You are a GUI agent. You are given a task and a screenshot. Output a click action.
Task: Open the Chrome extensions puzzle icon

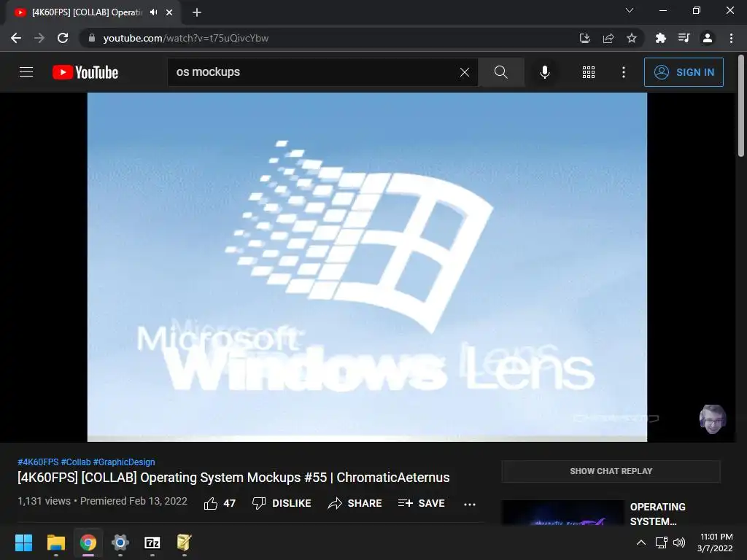(x=660, y=38)
